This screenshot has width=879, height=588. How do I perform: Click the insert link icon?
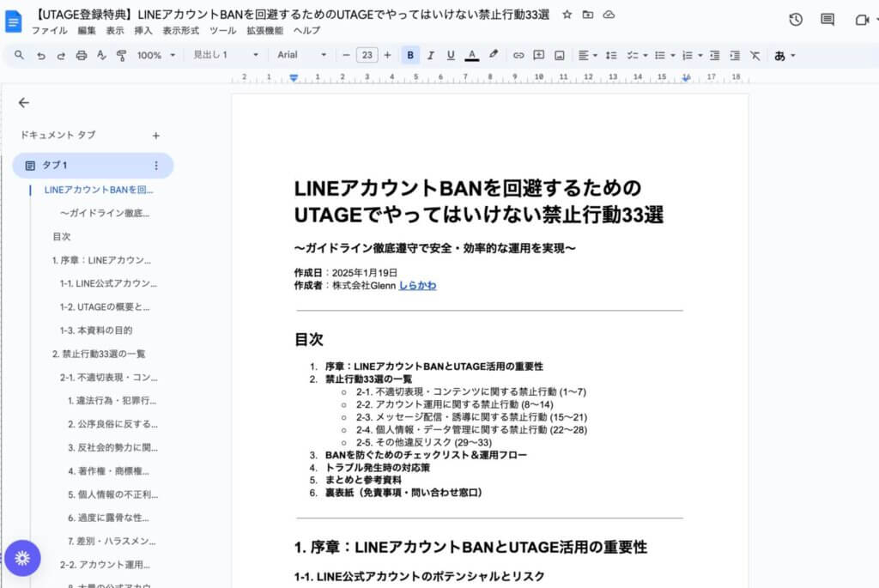[x=518, y=55]
